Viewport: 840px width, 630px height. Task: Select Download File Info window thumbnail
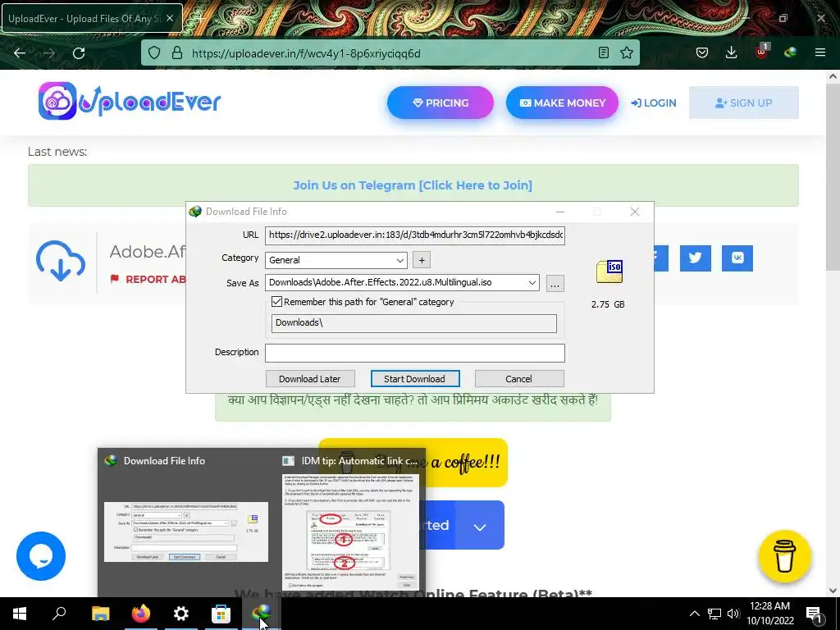186,523
